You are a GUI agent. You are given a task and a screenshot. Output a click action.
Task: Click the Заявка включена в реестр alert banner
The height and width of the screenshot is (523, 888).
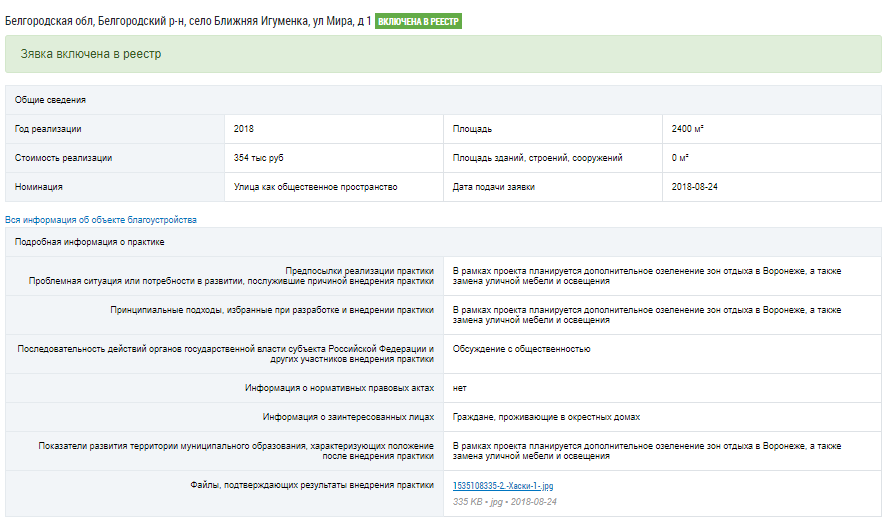coord(443,54)
